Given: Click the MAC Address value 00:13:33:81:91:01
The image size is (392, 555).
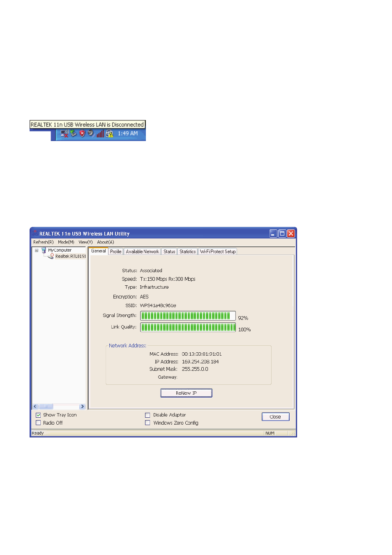Looking at the screenshot, I should 202,354.
